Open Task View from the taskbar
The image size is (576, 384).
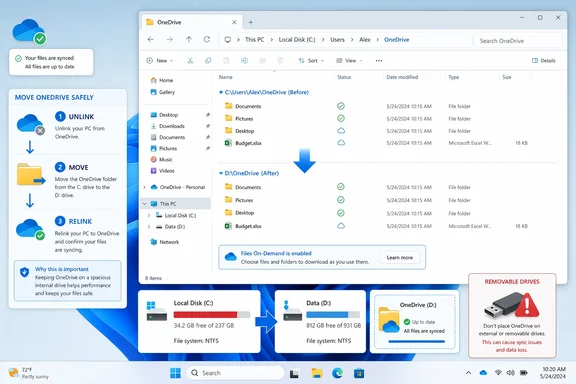click(294, 373)
